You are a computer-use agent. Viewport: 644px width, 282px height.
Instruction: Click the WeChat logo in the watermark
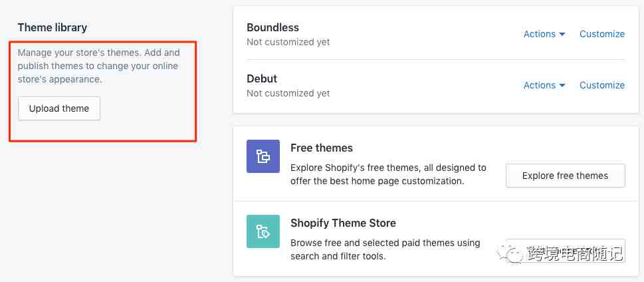(510, 253)
